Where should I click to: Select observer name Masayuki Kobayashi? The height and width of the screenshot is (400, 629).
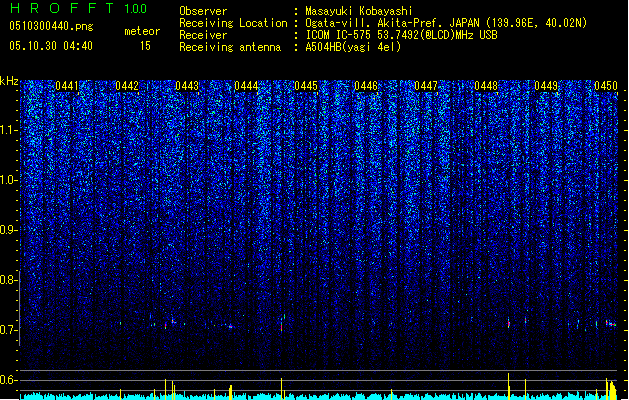tap(359, 11)
